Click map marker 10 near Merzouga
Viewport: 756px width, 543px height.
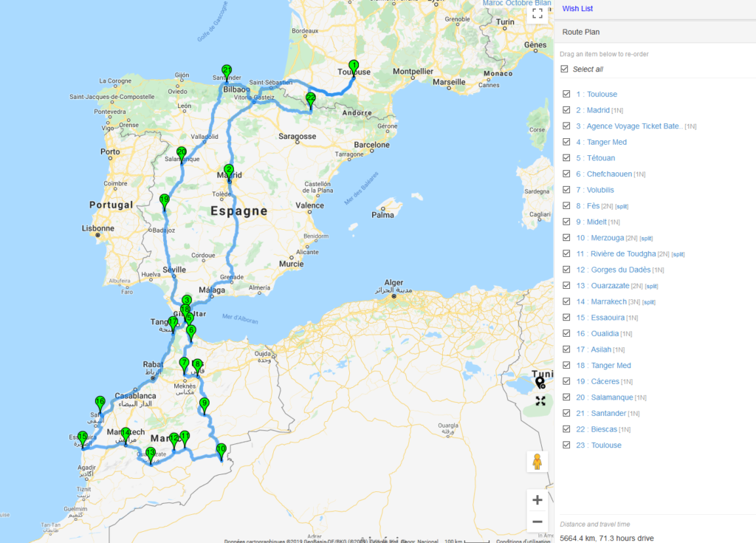221,450
